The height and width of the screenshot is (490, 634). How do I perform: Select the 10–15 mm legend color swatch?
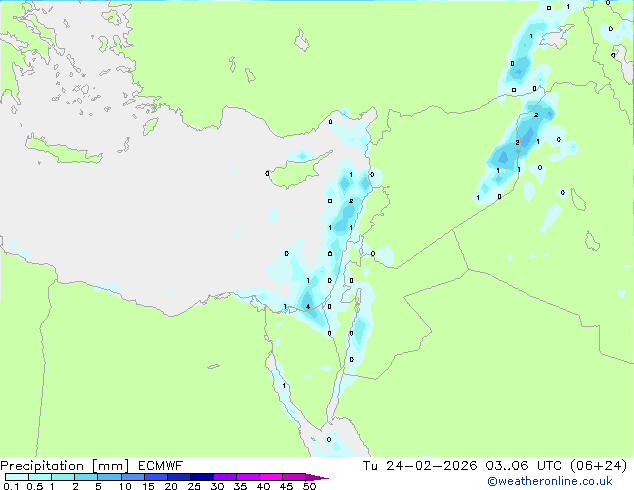coord(132,477)
